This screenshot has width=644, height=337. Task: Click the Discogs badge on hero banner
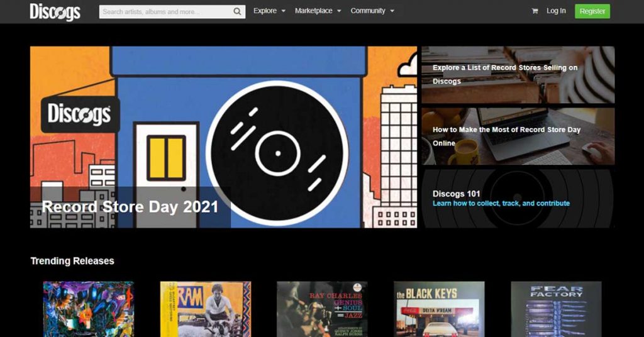(80, 114)
